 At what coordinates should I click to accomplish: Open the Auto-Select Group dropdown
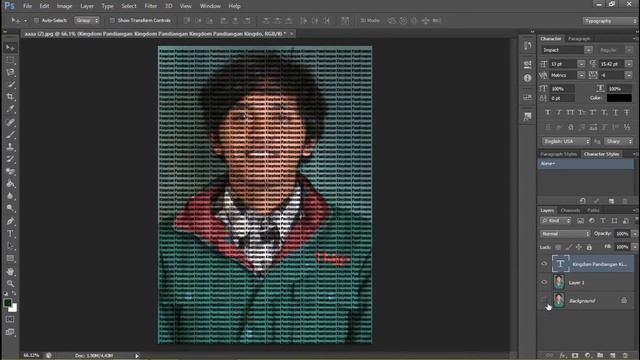click(87, 20)
